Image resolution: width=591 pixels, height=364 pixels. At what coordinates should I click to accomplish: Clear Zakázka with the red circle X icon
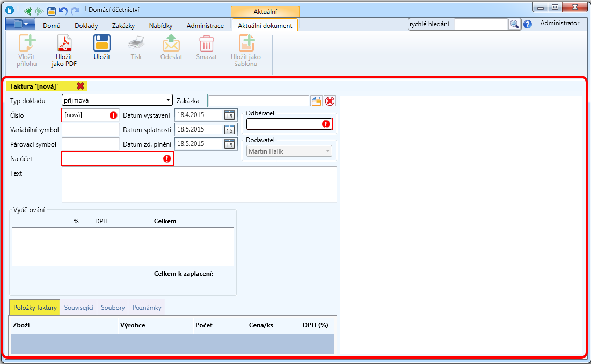pyautogui.click(x=330, y=101)
